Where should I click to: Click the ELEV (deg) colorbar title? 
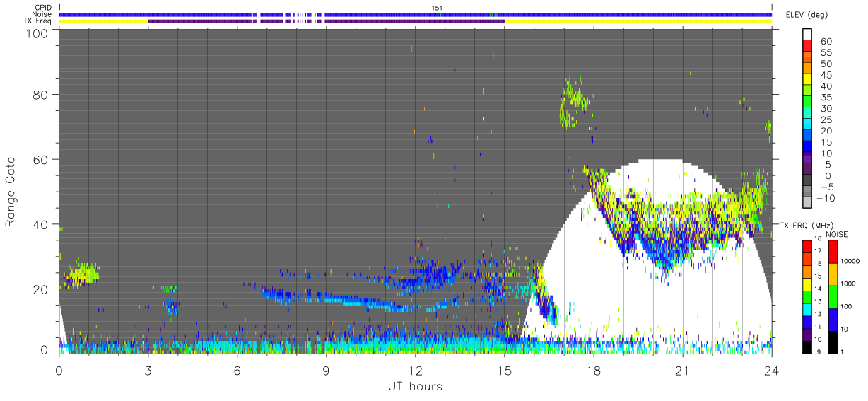point(807,15)
